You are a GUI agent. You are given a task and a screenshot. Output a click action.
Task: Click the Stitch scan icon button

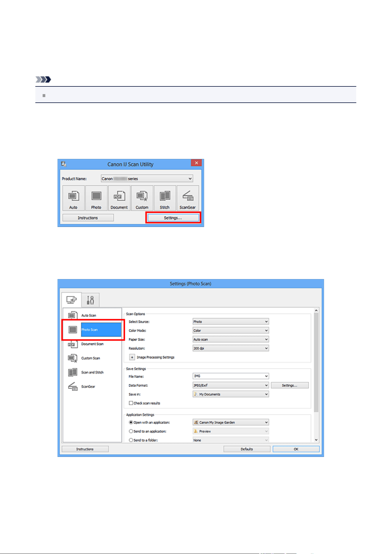click(x=165, y=198)
